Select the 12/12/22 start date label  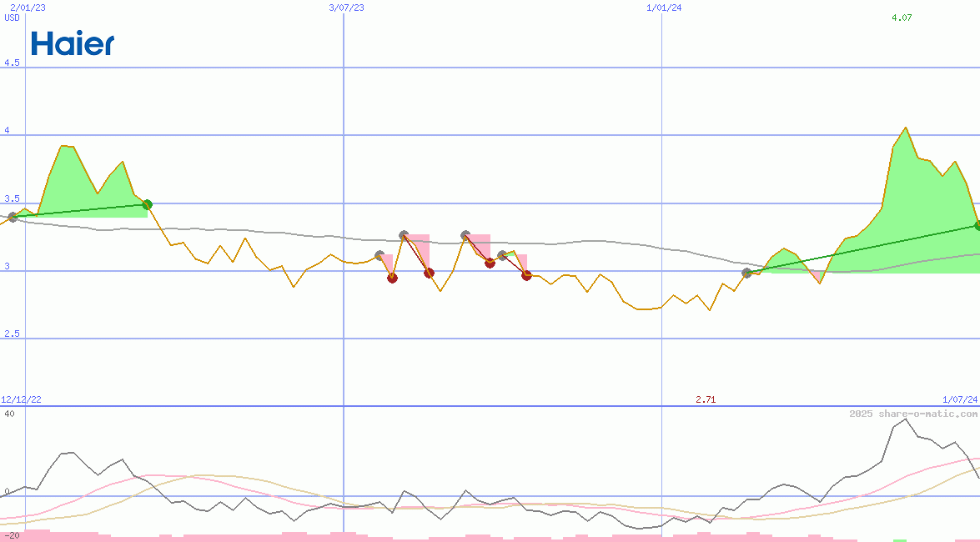pyautogui.click(x=22, y=400)
